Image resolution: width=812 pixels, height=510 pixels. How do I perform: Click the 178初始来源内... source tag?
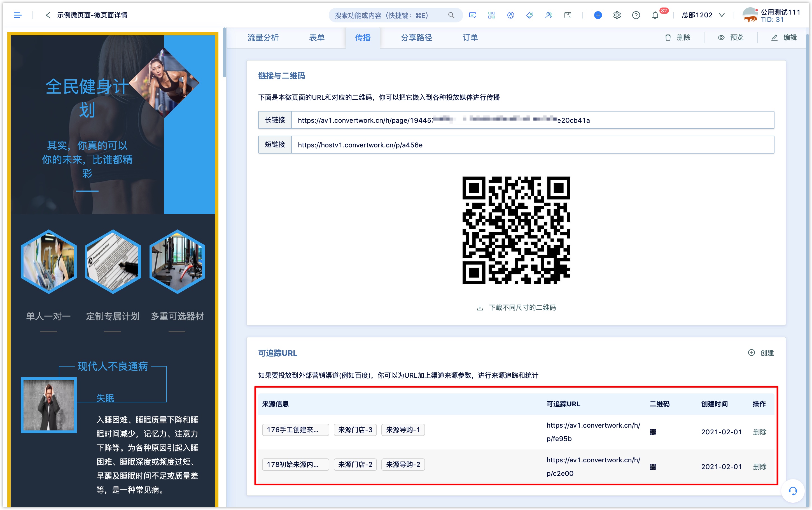[295, 465]
